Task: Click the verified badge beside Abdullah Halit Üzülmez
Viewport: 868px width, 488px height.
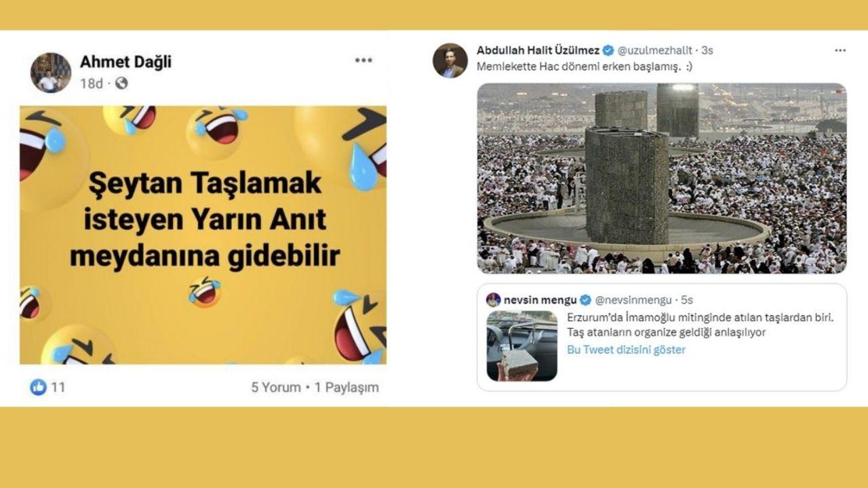Action: (608, 50)
